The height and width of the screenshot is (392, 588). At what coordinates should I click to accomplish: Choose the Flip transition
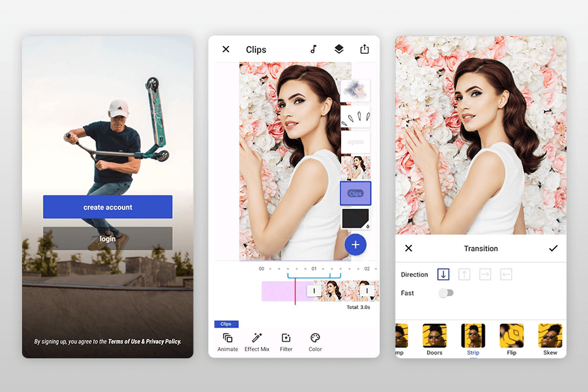(511, 336)
